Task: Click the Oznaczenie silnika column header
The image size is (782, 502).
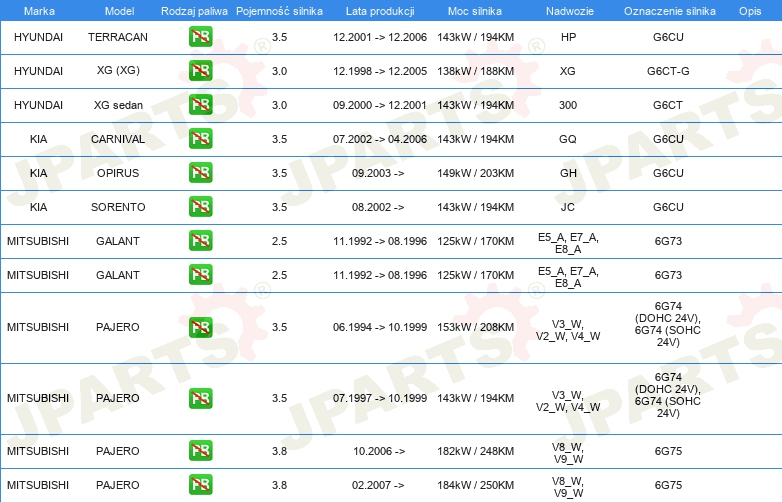Action: coord(669,11)
